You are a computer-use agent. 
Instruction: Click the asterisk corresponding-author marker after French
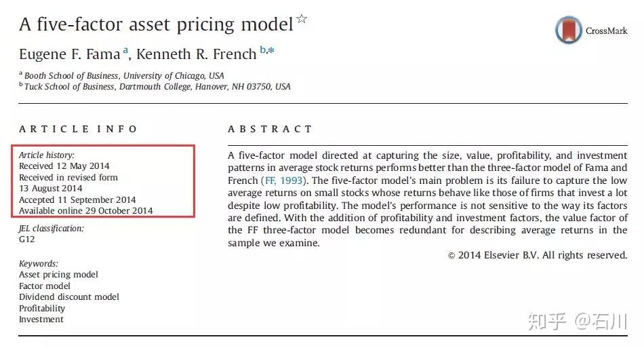[271, 51]
